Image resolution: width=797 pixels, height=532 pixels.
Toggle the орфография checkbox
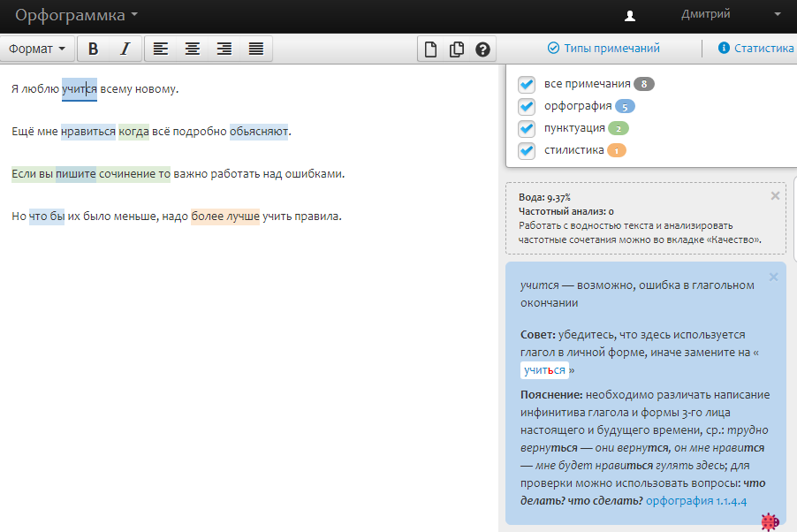527,106
